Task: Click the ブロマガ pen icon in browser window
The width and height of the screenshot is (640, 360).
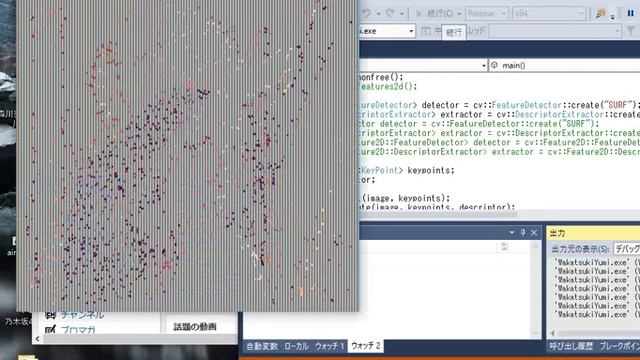Action: click(51, 329)
